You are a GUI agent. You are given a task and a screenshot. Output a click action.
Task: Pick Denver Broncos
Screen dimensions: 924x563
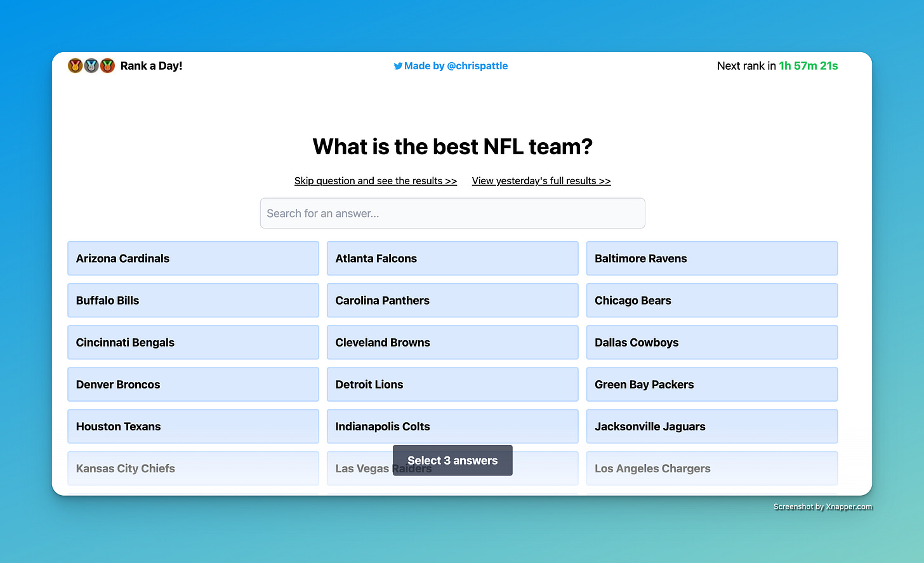pyautogui.click(x=193, y=384)
